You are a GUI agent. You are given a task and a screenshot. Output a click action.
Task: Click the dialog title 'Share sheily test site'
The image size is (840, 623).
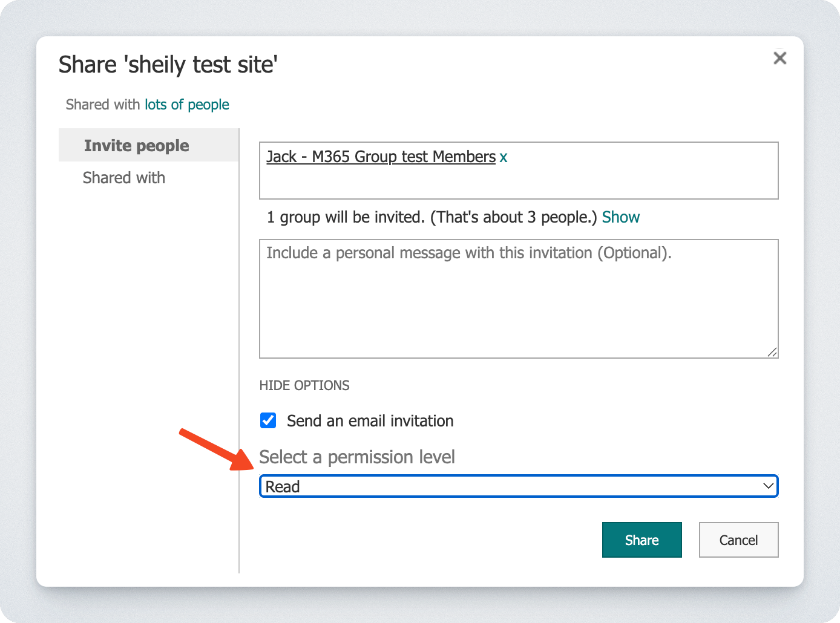168,65
